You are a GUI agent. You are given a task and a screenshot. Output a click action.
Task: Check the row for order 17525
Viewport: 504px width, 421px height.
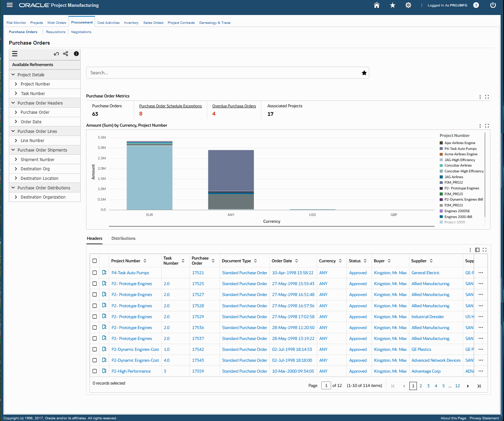95,283
